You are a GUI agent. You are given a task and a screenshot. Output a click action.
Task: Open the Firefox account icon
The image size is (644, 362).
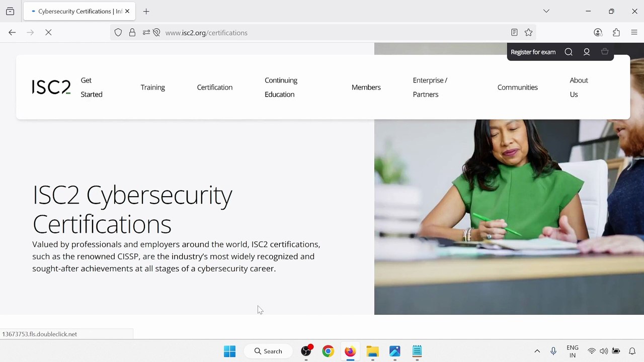pyautogui.click(x=598, y=33)
